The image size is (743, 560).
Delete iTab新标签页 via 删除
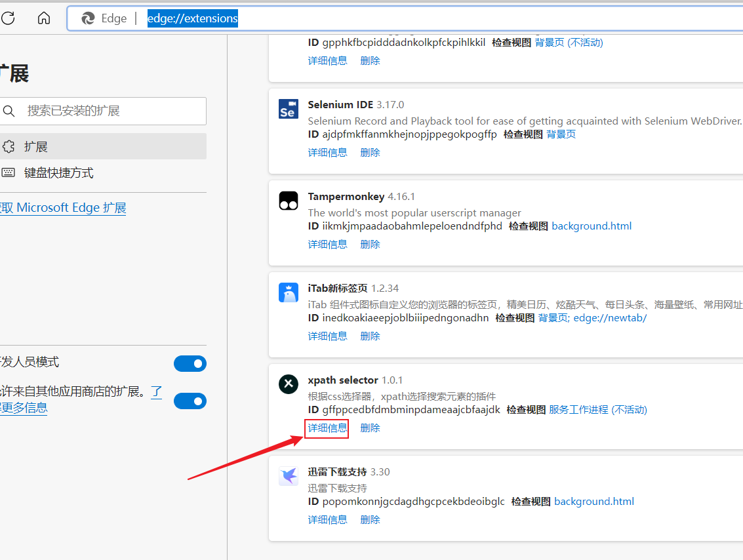[370, 336]
